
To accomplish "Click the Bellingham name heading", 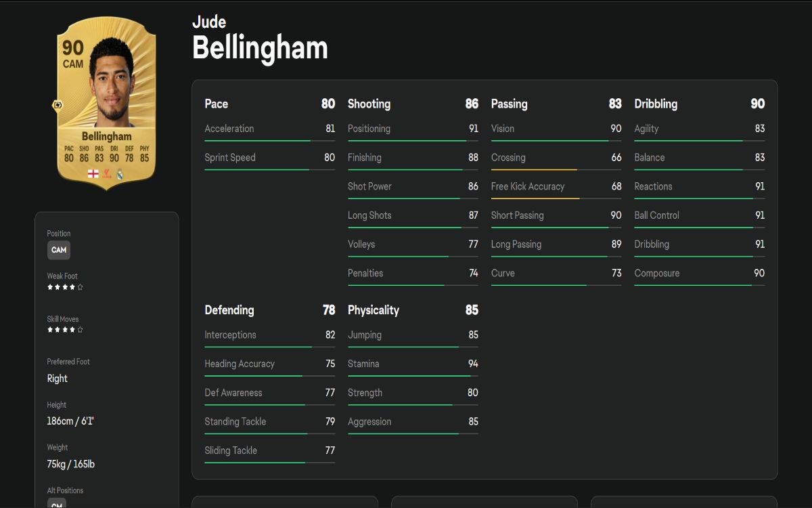I will pos(260,48).
